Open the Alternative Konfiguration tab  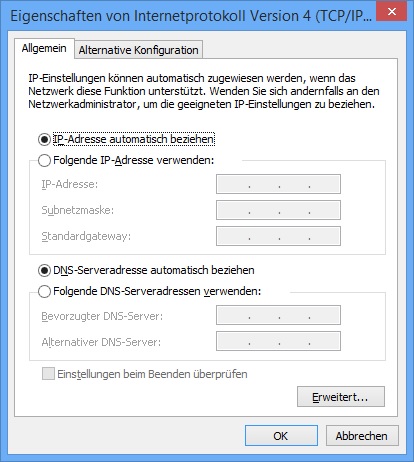[x=138, y=50]
